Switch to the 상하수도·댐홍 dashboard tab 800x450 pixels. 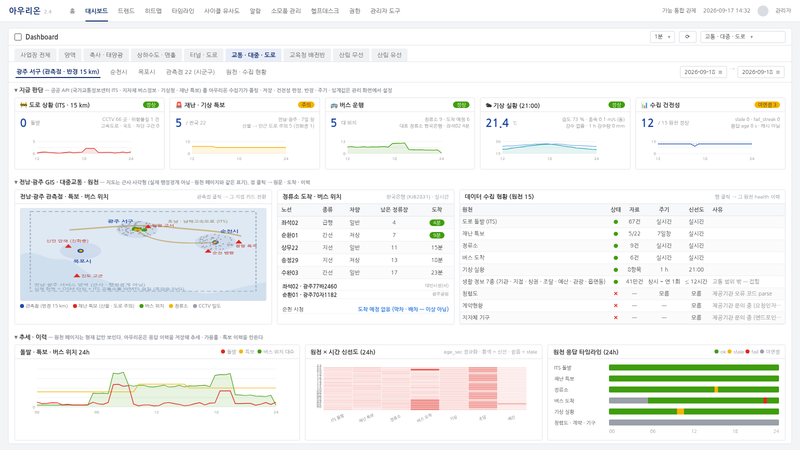156,55
